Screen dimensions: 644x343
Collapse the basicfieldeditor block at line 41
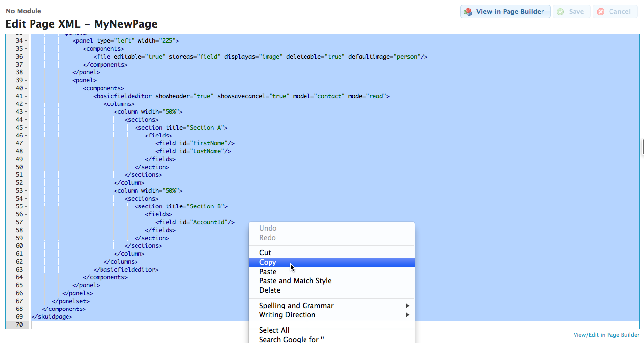click(x=26, y=96)
